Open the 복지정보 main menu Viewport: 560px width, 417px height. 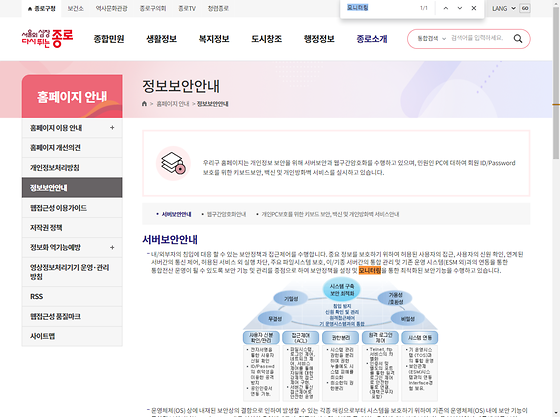coord(214,39)
